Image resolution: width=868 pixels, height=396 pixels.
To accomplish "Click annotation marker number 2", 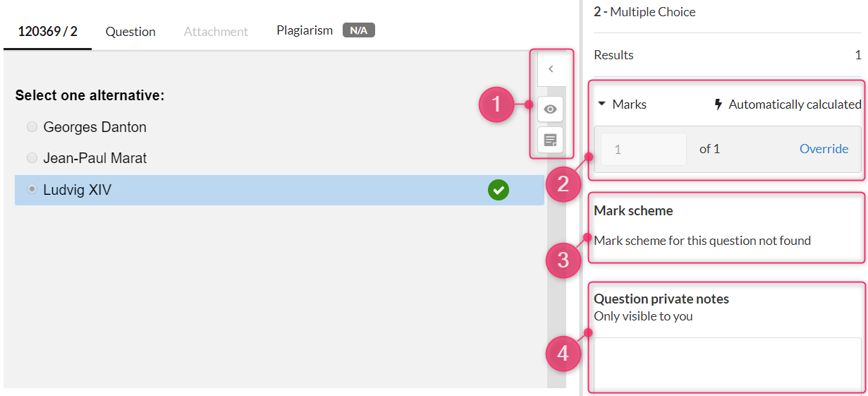I will [563, 184].
